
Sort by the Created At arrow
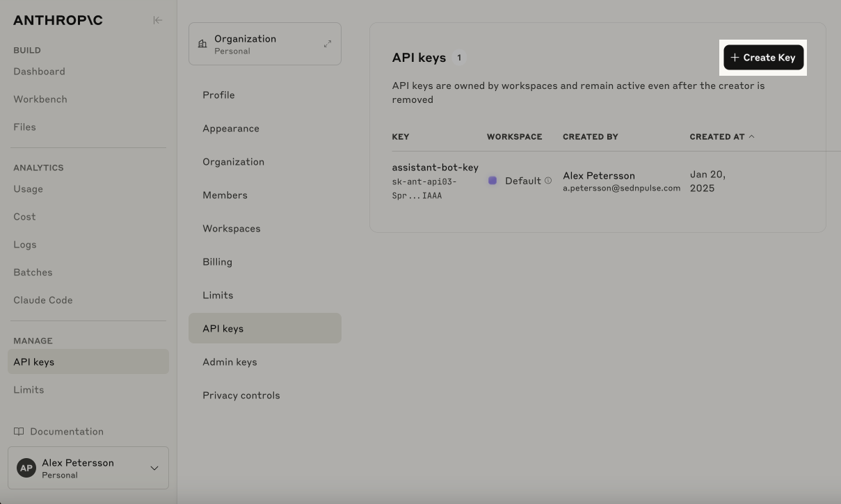tap(751, 136)
